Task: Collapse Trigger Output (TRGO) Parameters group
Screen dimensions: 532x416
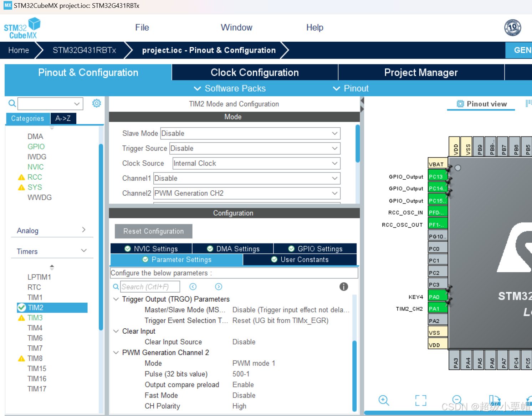Action: (116, 299)
